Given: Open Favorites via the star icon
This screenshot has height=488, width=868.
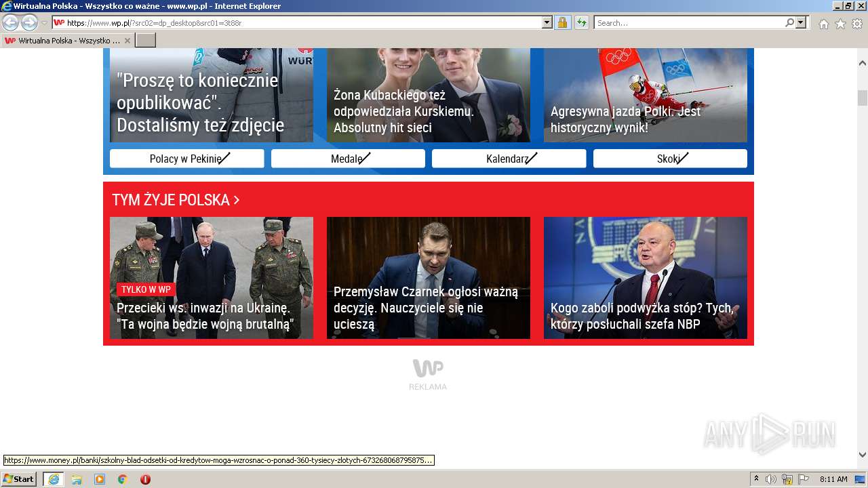Looking at the screenshot, I should click(x=840, y=24).
